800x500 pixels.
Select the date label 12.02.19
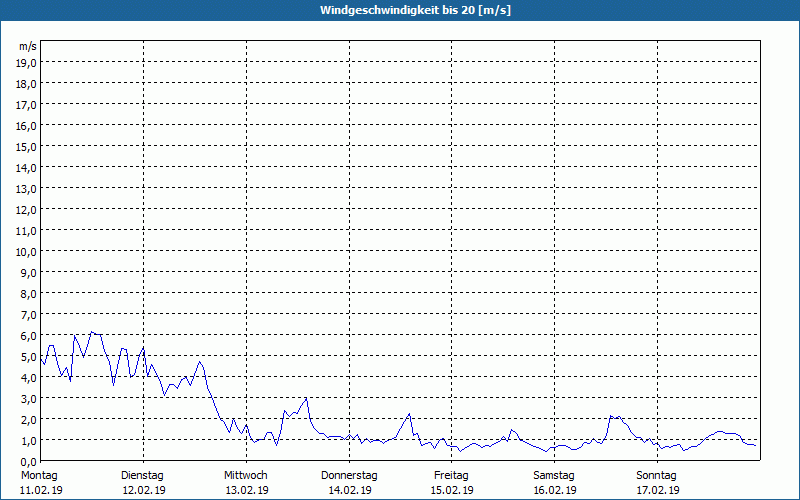[x=144, y=490]
